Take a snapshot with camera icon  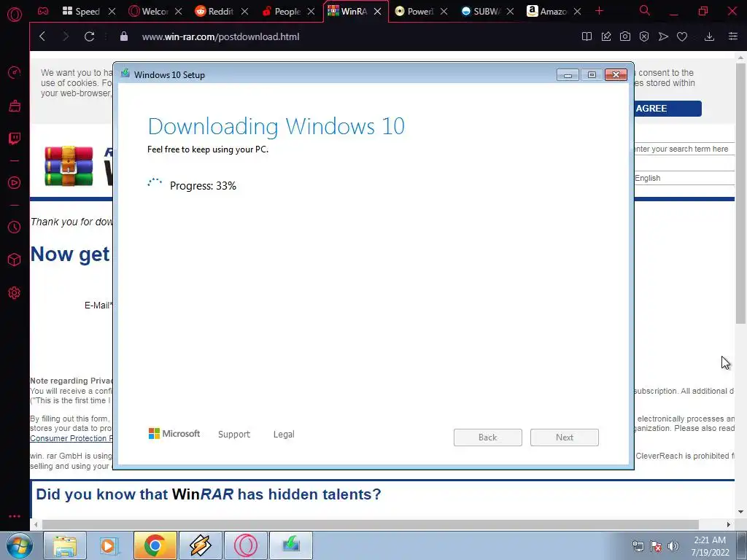click(x=625, y=36)
